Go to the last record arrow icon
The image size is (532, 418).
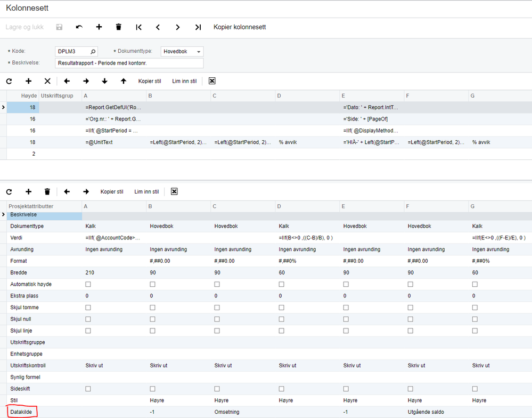[198, 27]
